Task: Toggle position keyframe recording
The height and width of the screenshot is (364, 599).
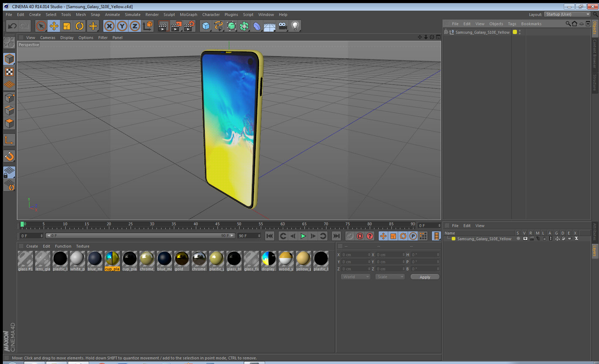Action: [383, 236]
